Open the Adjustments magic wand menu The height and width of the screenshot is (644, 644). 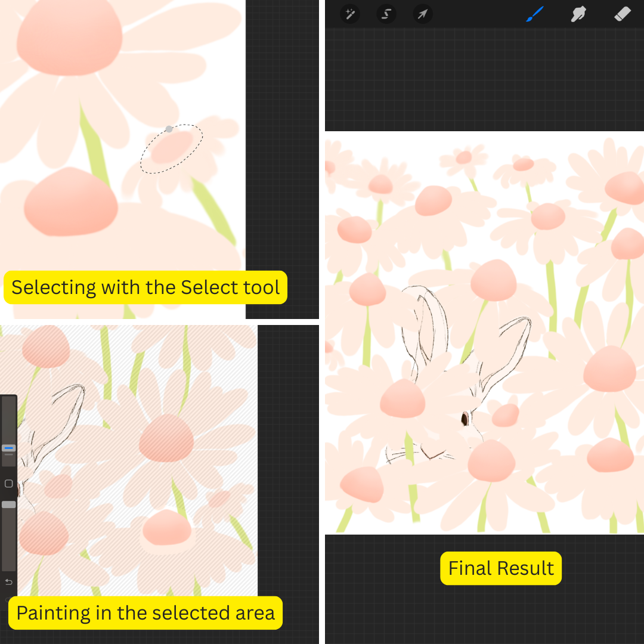[350, 14]
